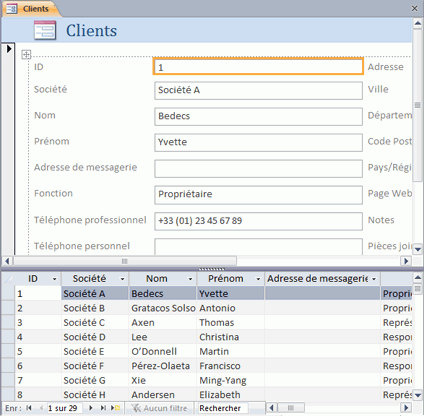Select the current record selector arrow

[x=9, y=49]
